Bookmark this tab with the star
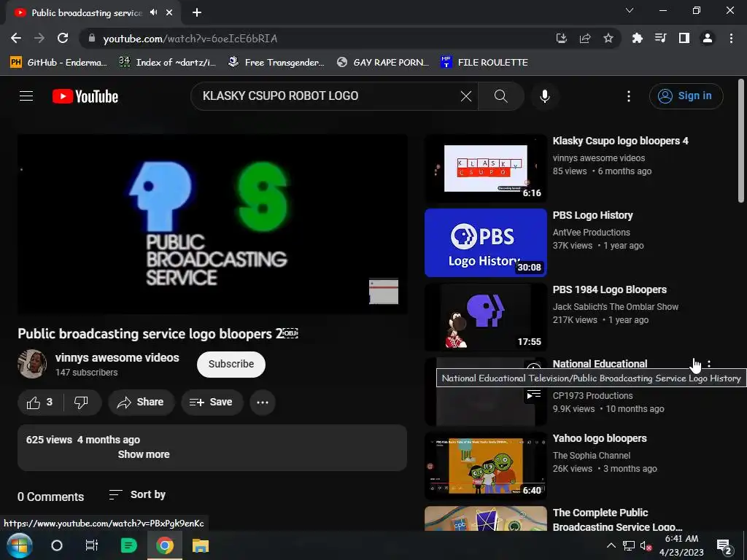 pyautogui.click(x=608, y=38)
